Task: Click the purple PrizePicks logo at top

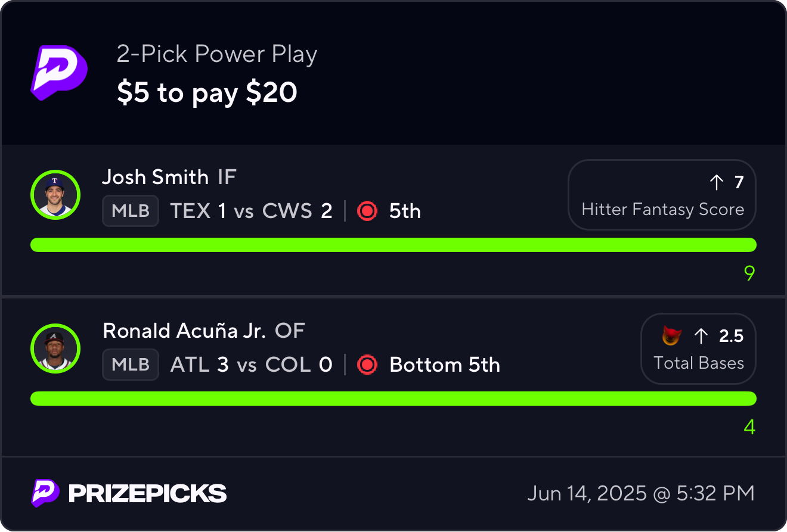Action: point(59,72)
